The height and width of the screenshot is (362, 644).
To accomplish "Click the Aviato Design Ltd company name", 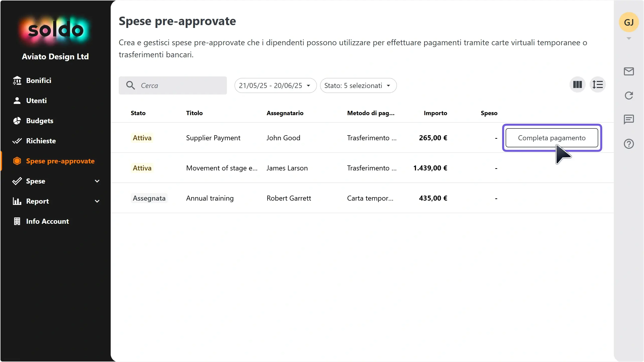I will 55,57.
